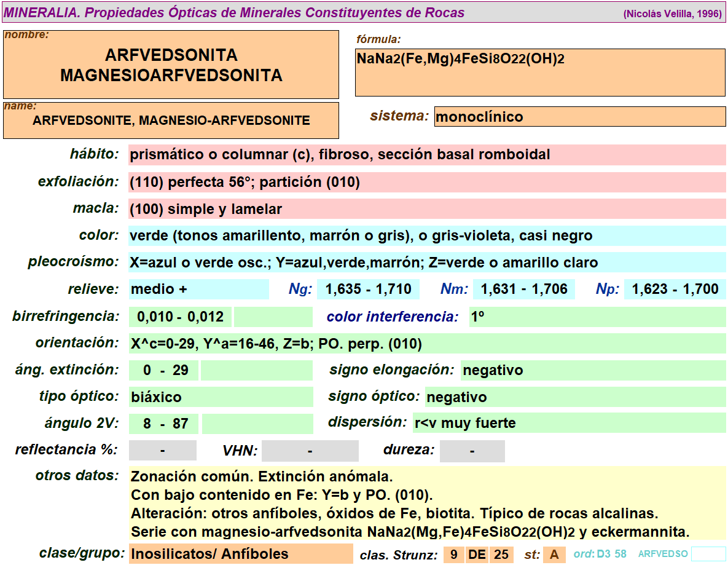Image resolution: width=728 pixels, height=565 pixels.
Task: Select the English name field
Action: [171, 121]
